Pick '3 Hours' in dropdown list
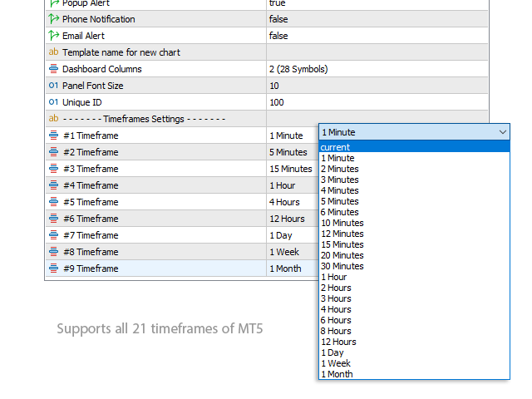Screen dimensions: 532x399 pos(414,299)
